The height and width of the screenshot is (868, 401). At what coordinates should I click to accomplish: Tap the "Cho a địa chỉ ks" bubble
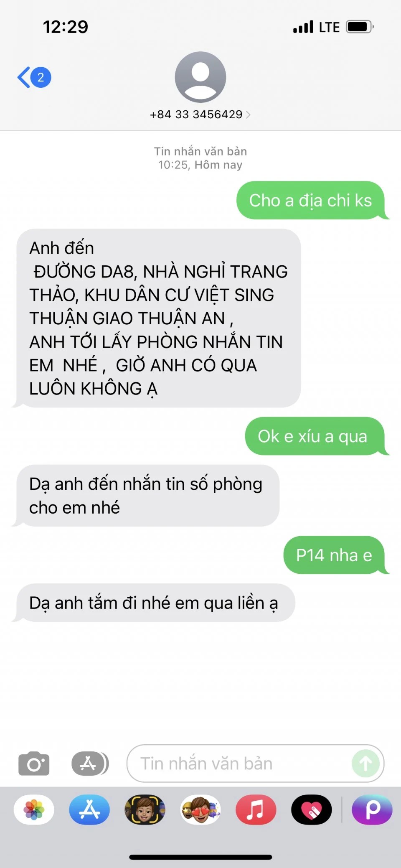point(311,200)
